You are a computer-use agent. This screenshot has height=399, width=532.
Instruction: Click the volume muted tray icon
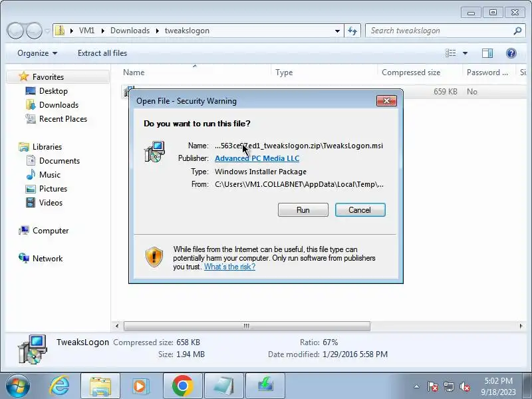pos(464,387)
